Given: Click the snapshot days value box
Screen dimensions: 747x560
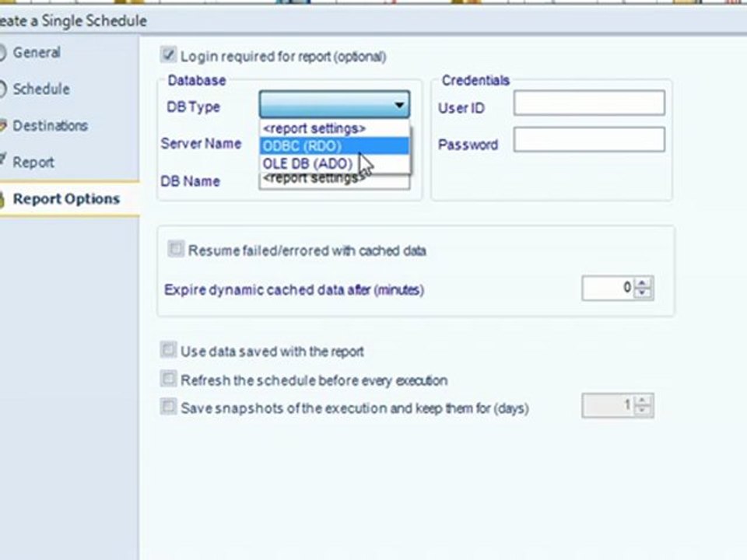Looking at the screenshot, I should coord(608,406).
